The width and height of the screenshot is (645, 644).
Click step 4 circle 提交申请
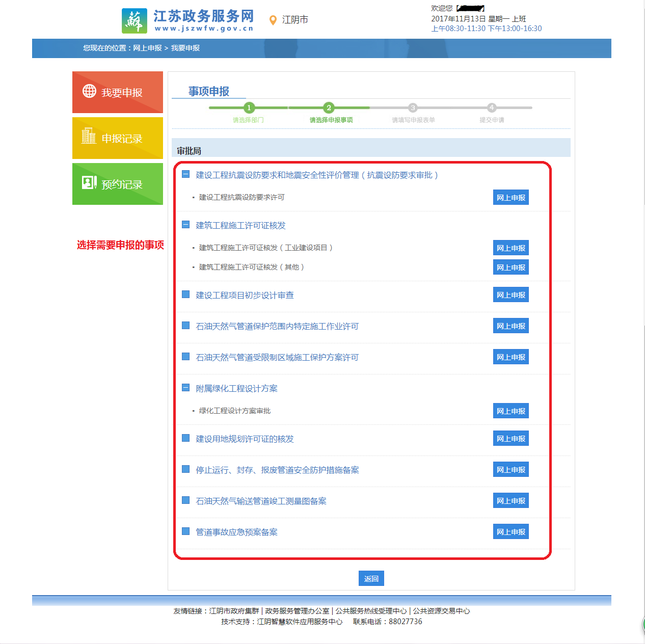(x=492, y=108)
